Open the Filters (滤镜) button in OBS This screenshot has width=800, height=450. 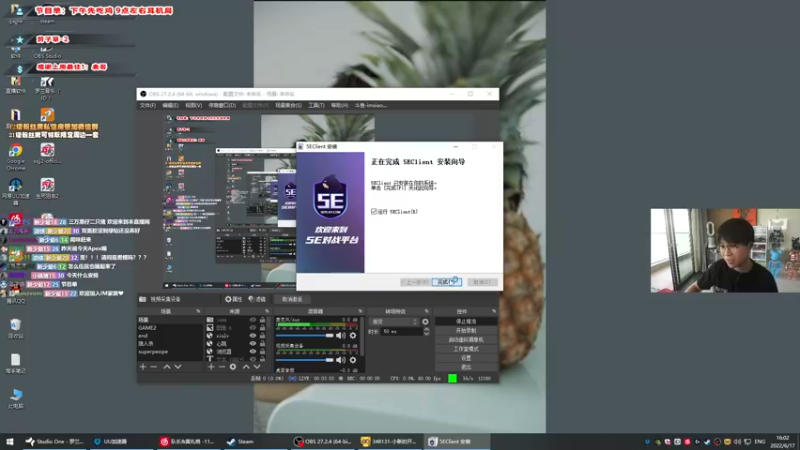[x=257, y=299]
